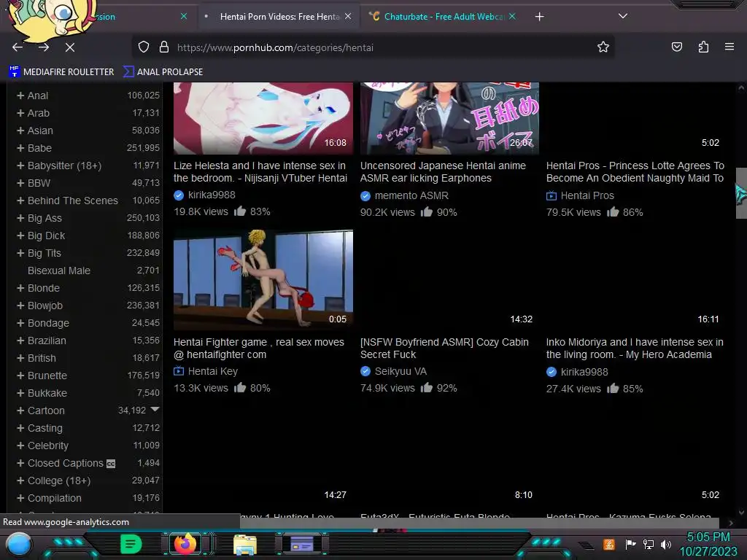Open the Extensions puzzle icon
The image size is (747, 560).
[x=703, y=47]
